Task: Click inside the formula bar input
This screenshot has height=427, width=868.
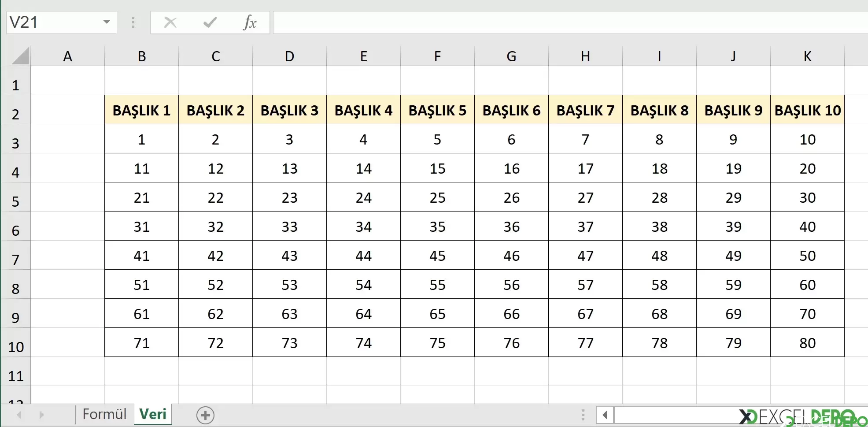Action: tap(570, 22)
